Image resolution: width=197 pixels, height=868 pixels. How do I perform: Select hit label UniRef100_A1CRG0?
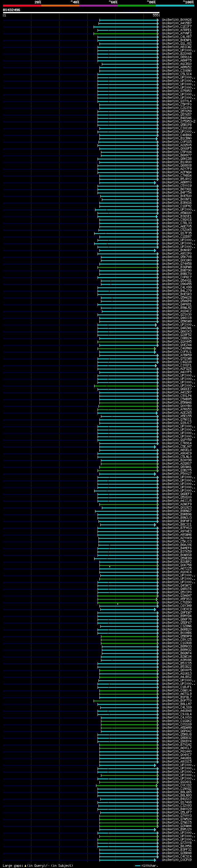(x=176, y=64)
